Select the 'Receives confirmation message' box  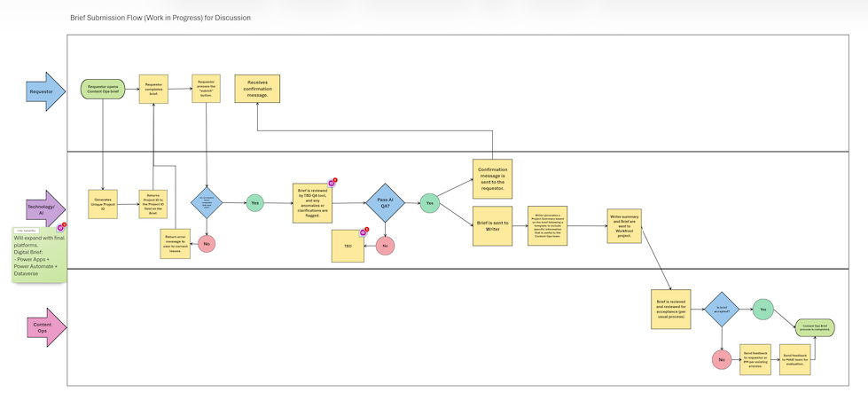tap(257, 89)
